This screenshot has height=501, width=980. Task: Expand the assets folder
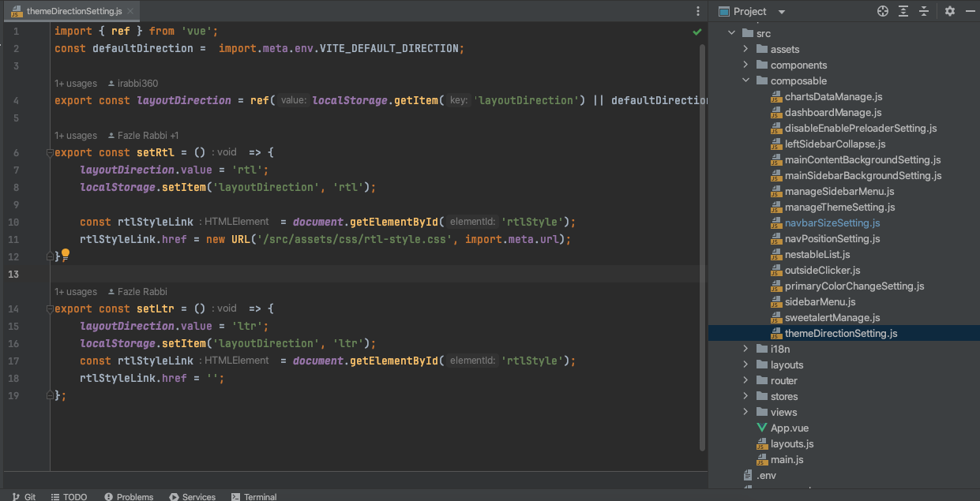click(x=745, y=49)
